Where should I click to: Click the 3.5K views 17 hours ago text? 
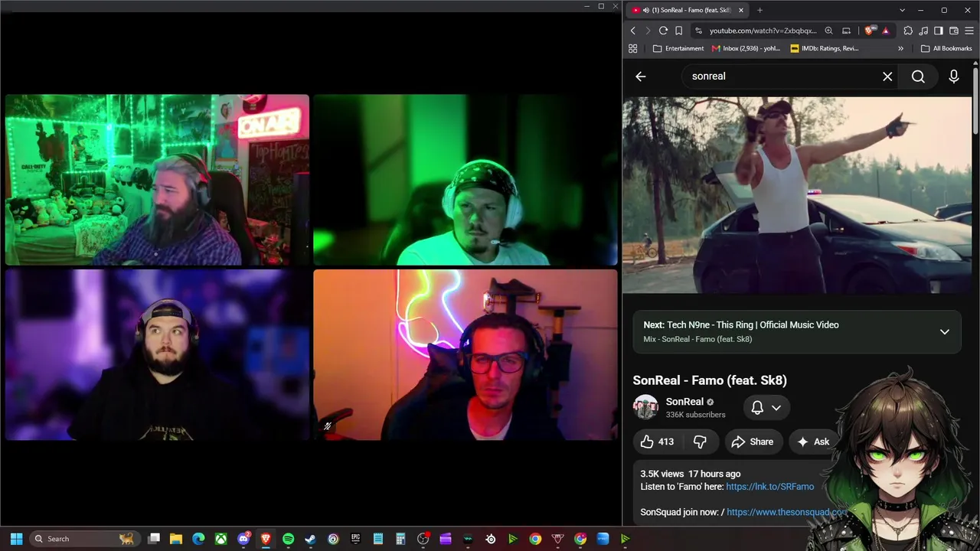click(691, 474)
